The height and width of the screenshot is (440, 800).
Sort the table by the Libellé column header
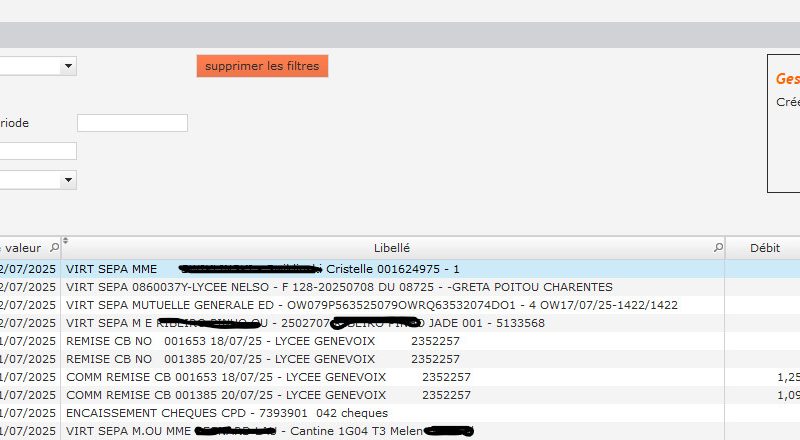point(390,248)
